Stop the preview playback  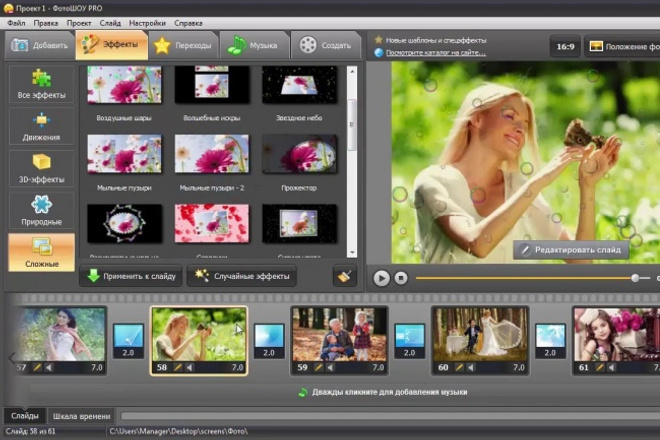click(x=401, y=278)
